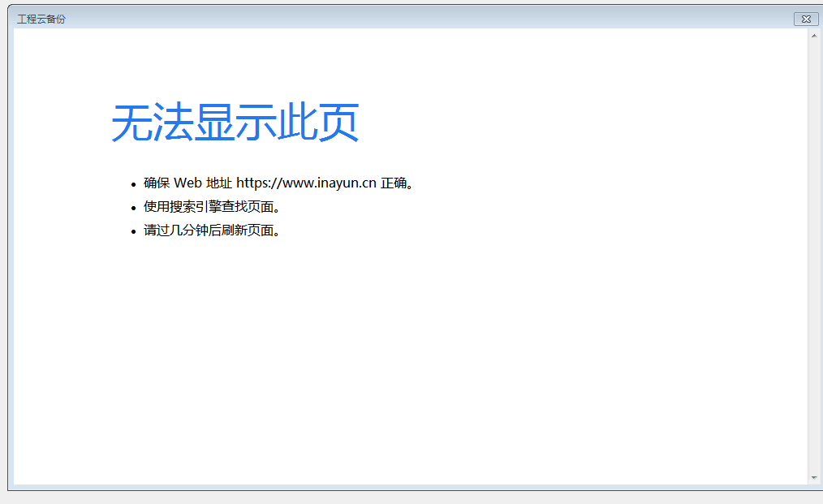Click the words 确保 in the first bullet
823x504 pixels.
click(x=157, y=183)
